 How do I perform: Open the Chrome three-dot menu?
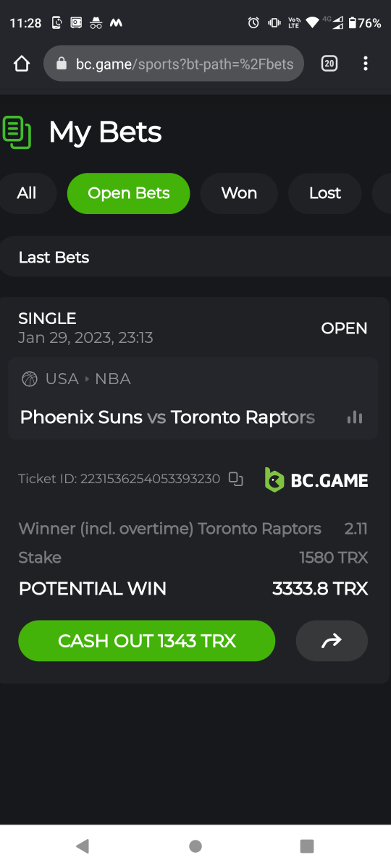[x=366, y=64]
